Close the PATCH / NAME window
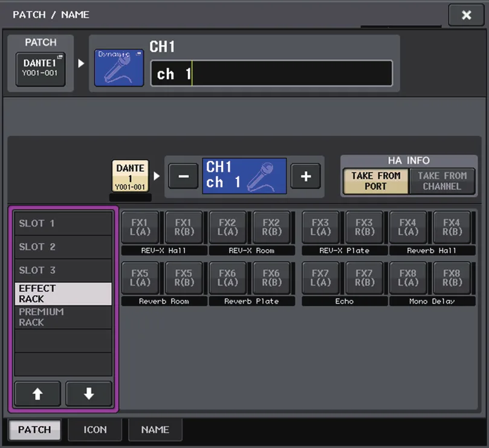 coord(466,15)
